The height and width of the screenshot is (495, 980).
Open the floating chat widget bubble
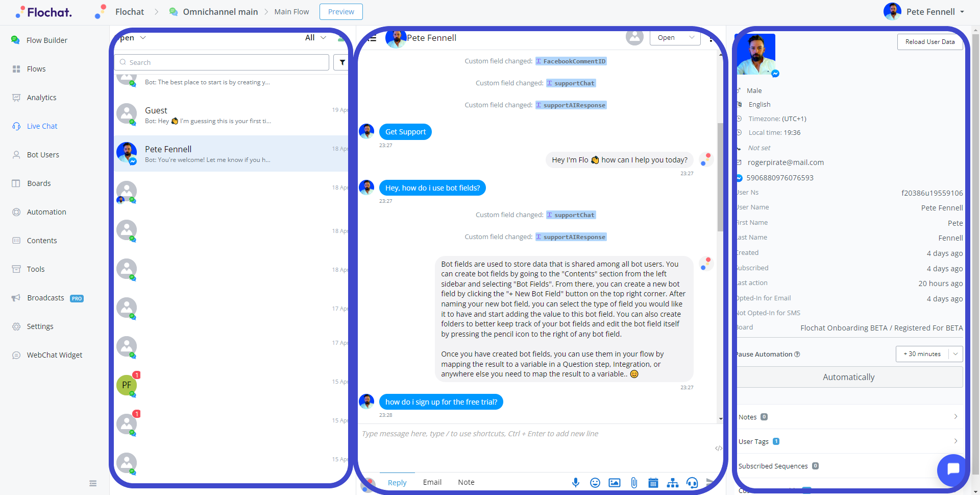pos(953,469)
